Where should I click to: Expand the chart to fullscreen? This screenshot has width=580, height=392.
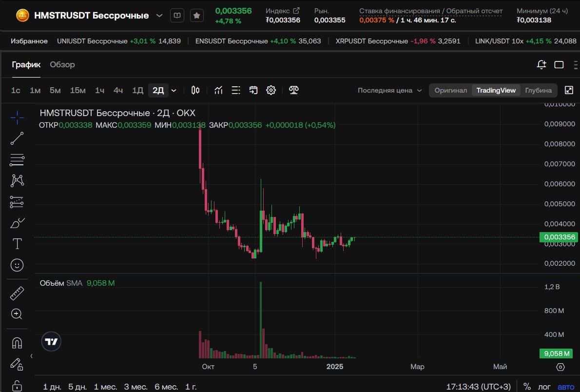click(x=569, y=90)
